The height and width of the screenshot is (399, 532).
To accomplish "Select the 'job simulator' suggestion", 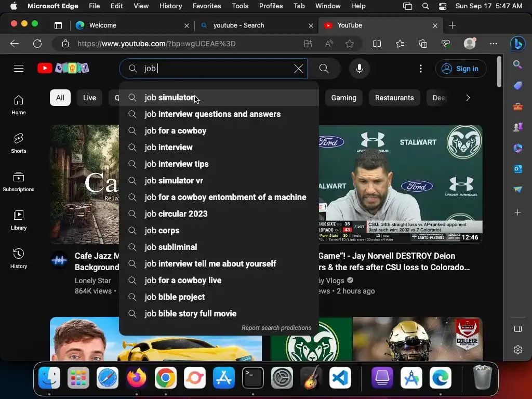I will tap(219, 98).
